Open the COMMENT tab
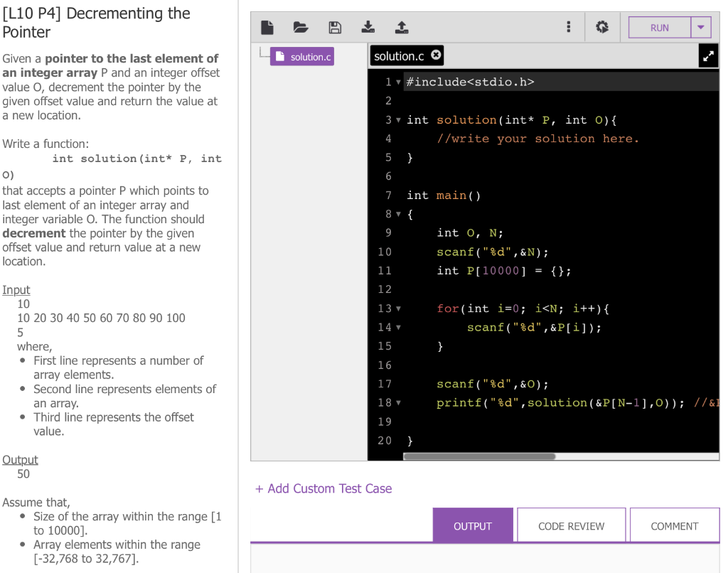The height and width of the screenshot is (573, 728). [674, 525]
